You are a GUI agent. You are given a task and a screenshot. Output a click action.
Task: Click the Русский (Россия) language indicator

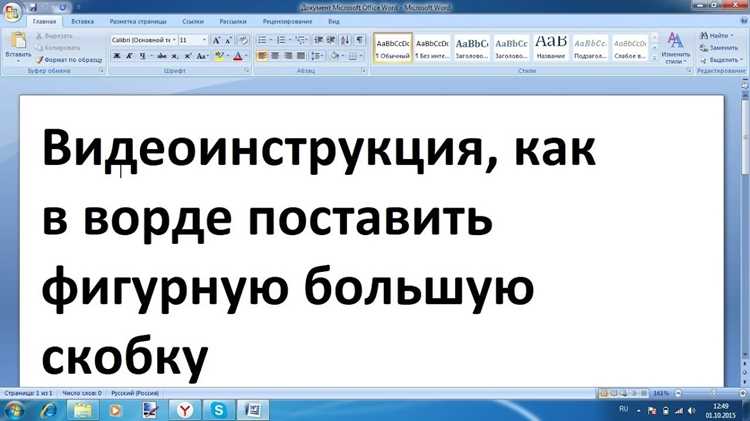135,393
